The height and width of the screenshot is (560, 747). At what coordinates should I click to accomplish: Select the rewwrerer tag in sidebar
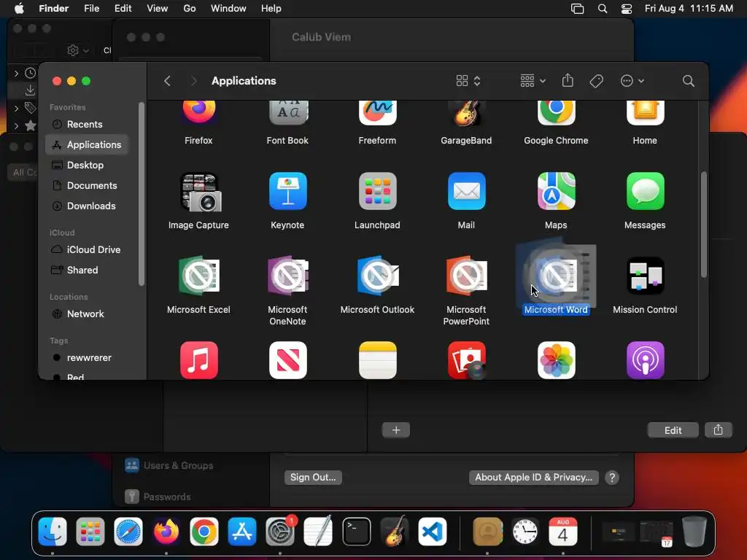(x=87, y=357)
